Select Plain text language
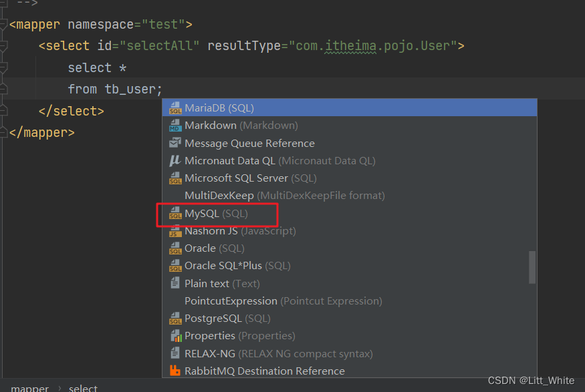The height and width of the screenshot is (392, 585). click(350, 284)
